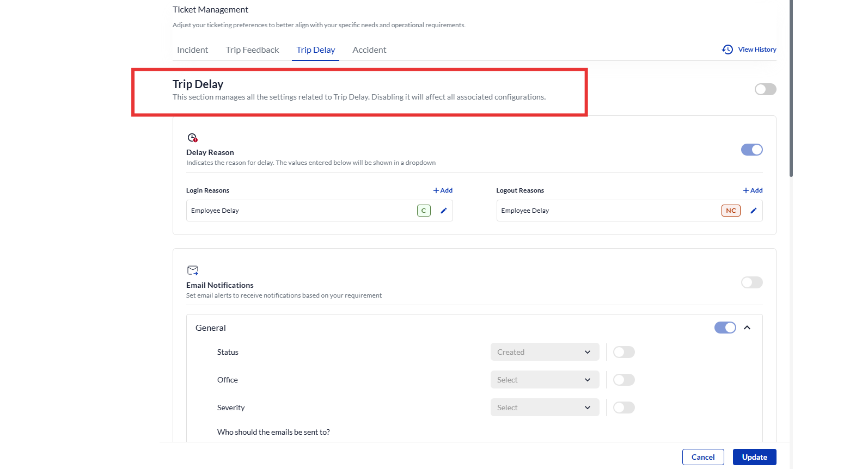The image size is (868, 469).
Task: Click the Ticket Management heading
Action: point(210,10)
